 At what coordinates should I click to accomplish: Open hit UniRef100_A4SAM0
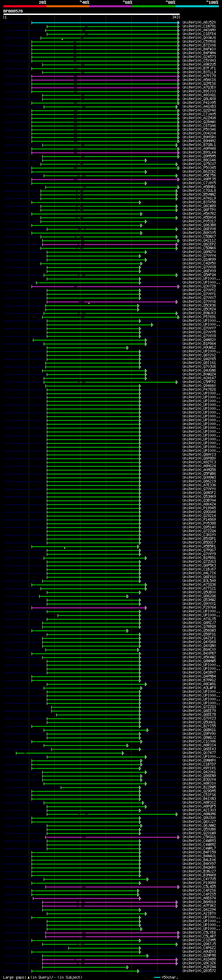(199, 30)
